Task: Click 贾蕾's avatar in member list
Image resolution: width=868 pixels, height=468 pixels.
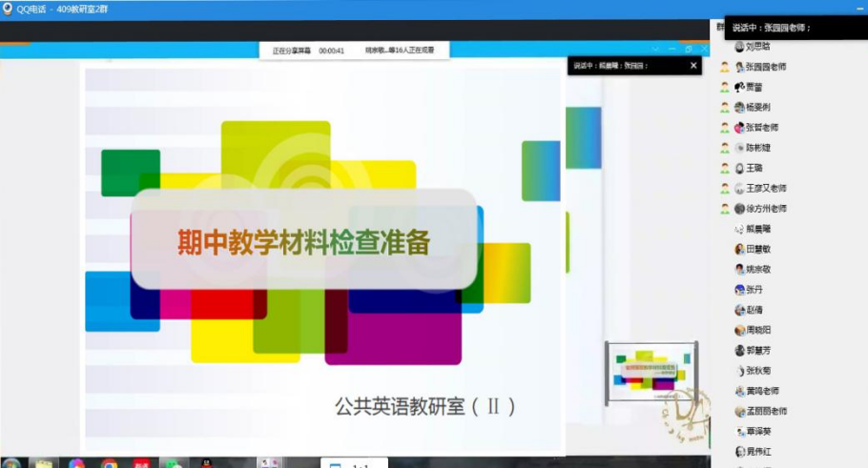Action: 739,87
